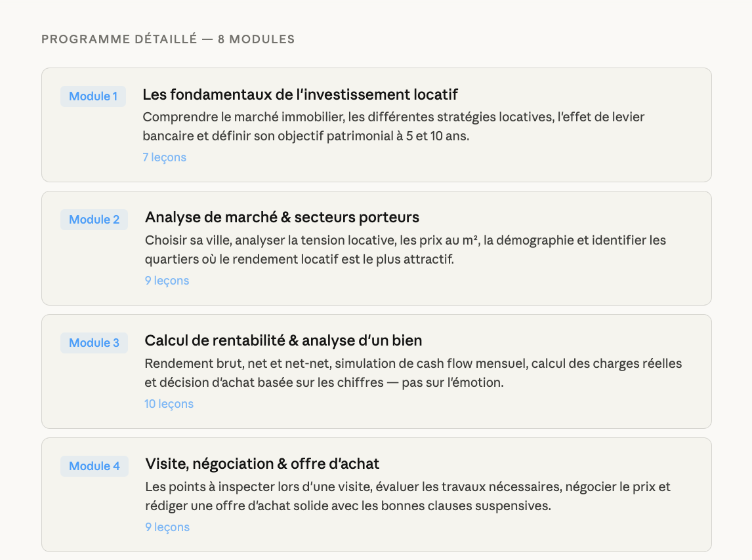The height and width of the screenshot is (560, 752).
Task: Select the "9 leçons" link under Module 2
Action: (x=167, y=281)
